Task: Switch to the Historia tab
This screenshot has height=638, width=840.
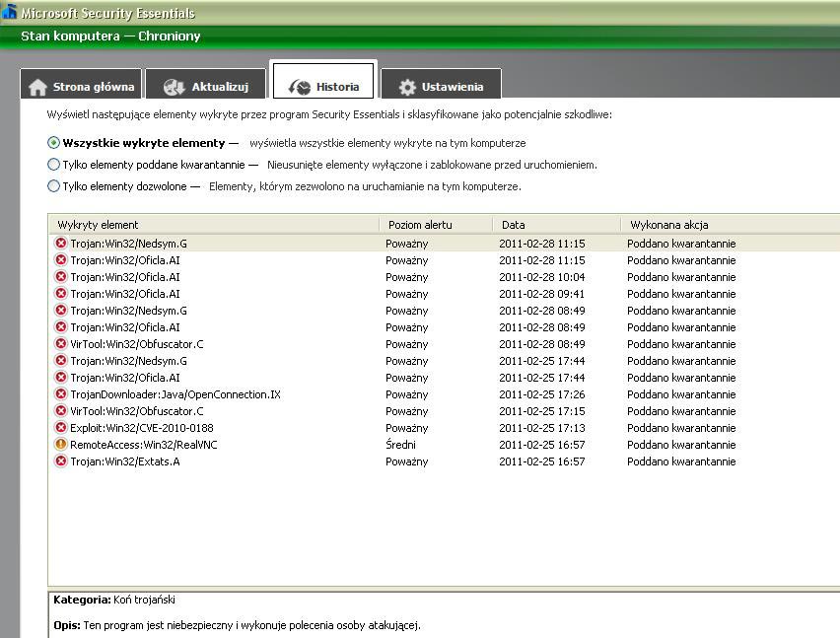Action: (323, 82)
